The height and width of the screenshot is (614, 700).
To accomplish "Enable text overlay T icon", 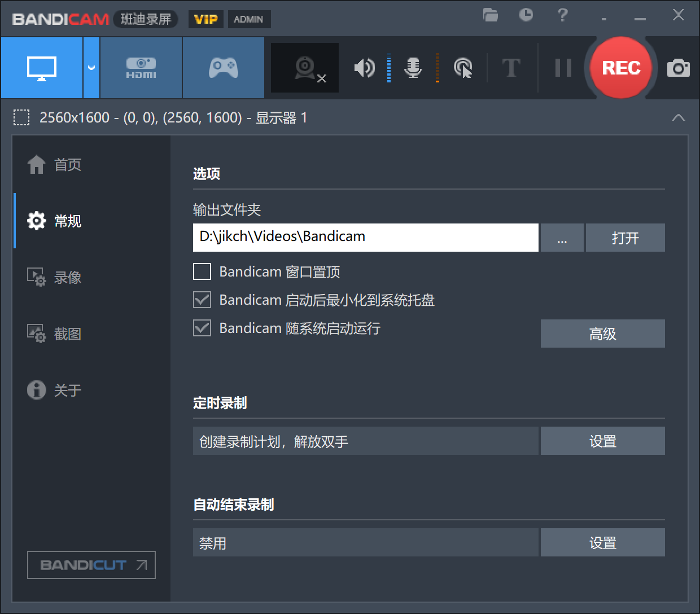I will [x=511, y=68].
